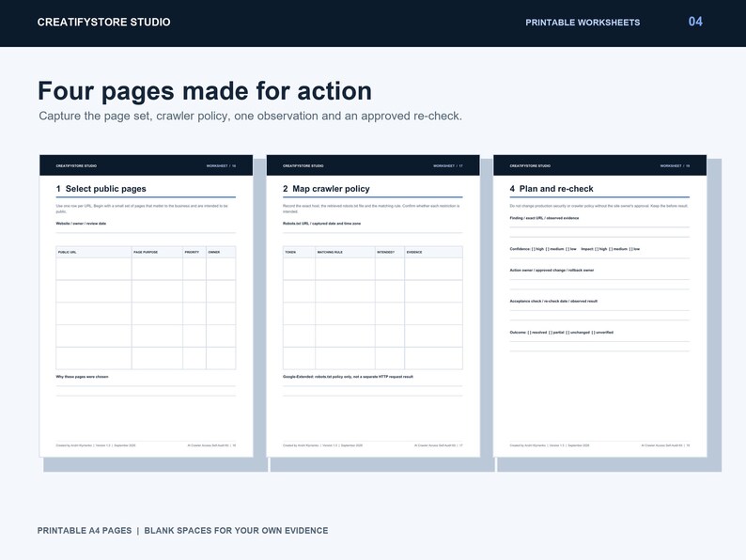The image size is (746, 560).
Task: Click the first line under 'Finding / exact URL'
Action: 599,227
